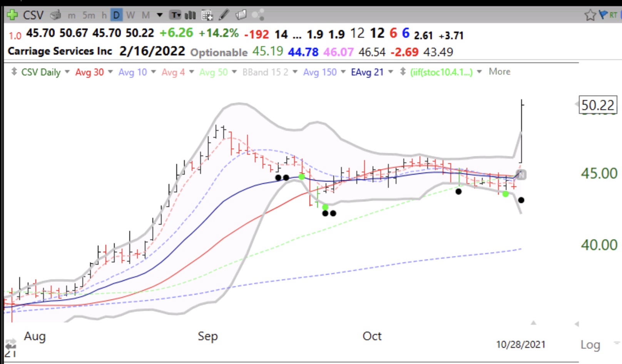The height and width of the screenshot is (364, 622).
Task: Switch to the 5m timeframe
Action: pos(89,15)
